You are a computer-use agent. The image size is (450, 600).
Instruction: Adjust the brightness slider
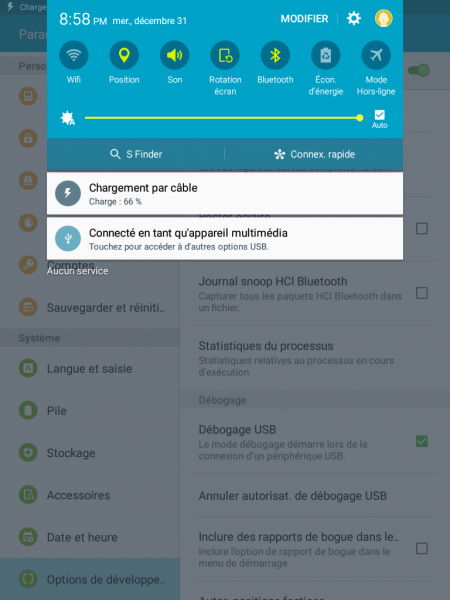click(x=224, y=118)
